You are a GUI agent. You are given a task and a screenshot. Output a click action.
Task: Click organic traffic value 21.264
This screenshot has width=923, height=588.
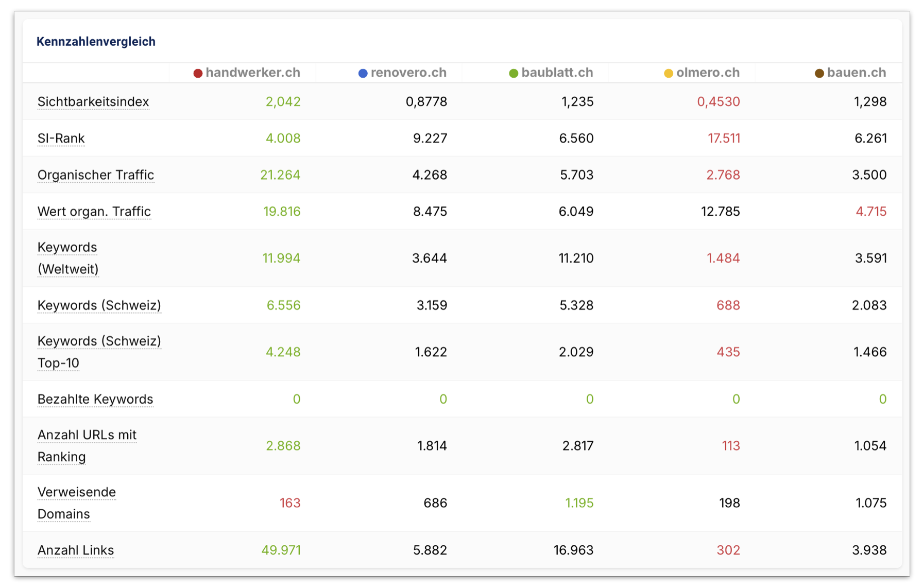tap(280, 175)
